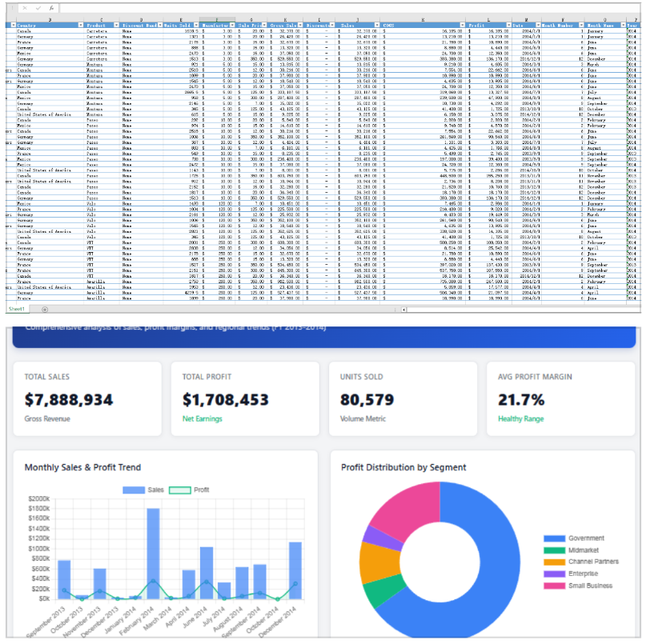Open the Profit column filter dropdown
646x644 pixels.
[x=508, y=25]
